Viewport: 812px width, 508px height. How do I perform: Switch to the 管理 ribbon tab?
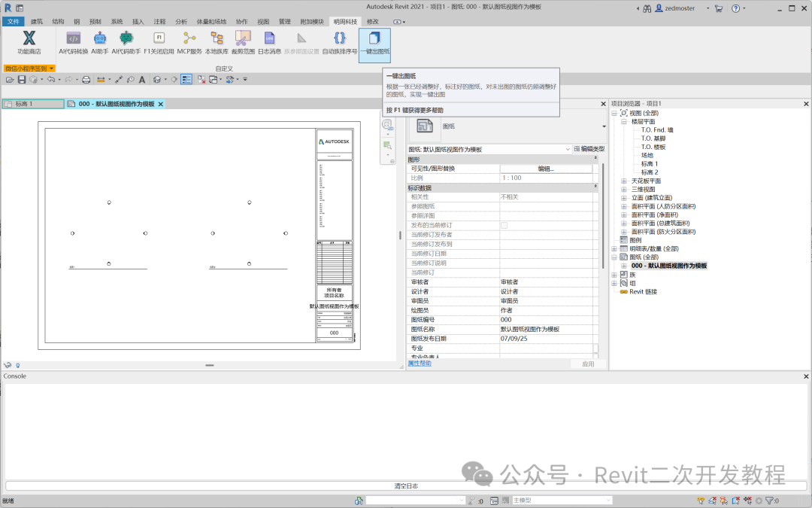[285, 22]
